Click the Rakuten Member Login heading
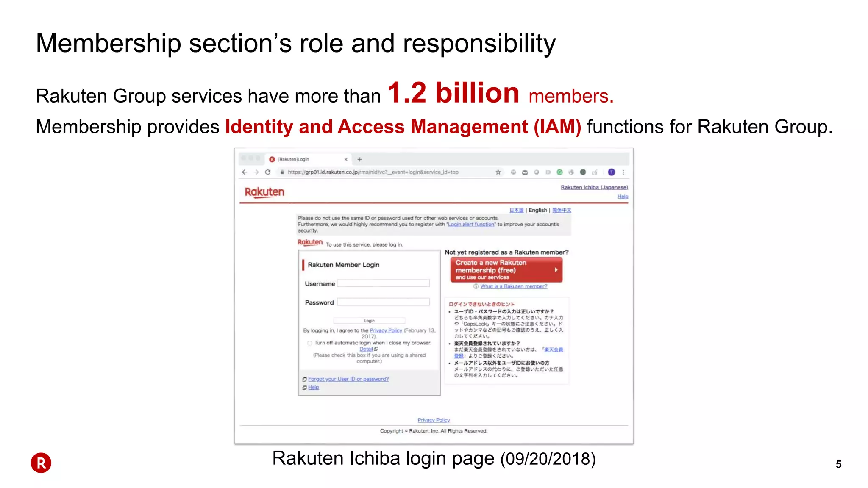Screen dimensions: 868x488 point(343,265)
